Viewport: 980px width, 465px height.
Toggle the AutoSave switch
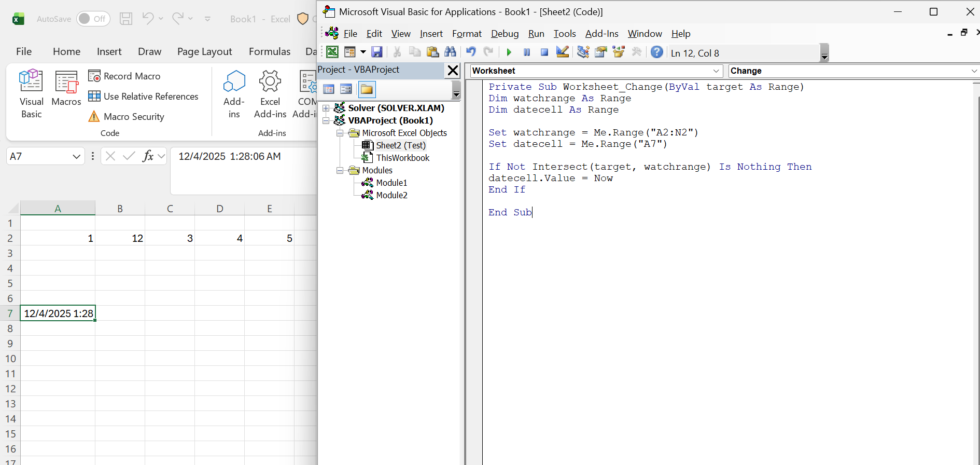tap(93, 19)
